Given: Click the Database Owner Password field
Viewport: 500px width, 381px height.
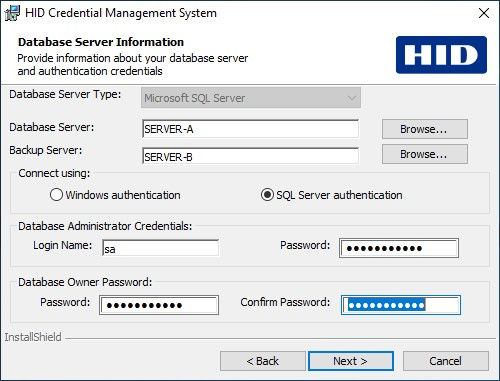Looking at the screenshot, I should point(159,305).
